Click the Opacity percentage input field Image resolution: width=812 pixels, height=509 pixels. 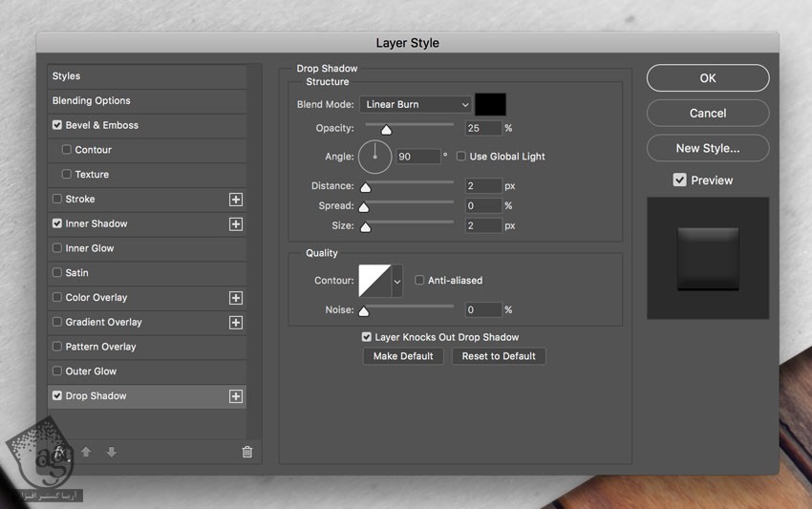tap(483, 128)
